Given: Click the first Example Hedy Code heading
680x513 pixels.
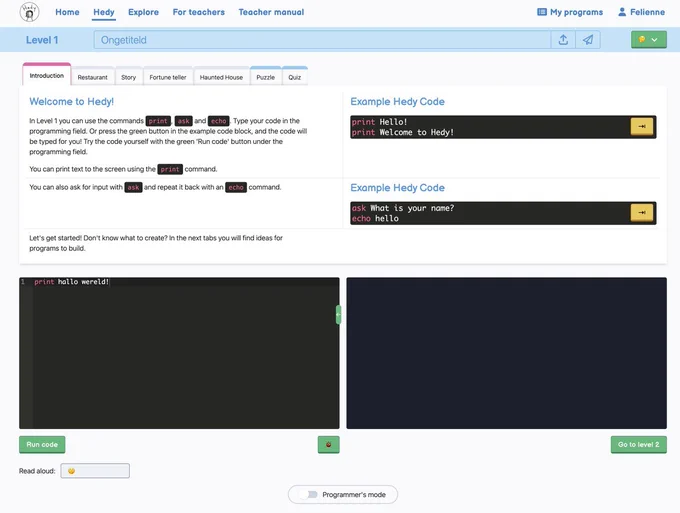Looking at the screenshot, I should (397, 101).
